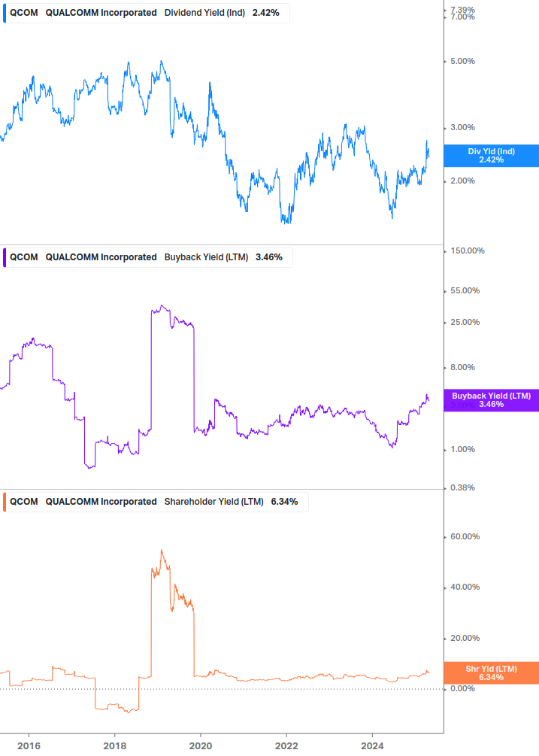Click the 2016 label on the time axis
539x756 pixels.
tap(29, 746)
